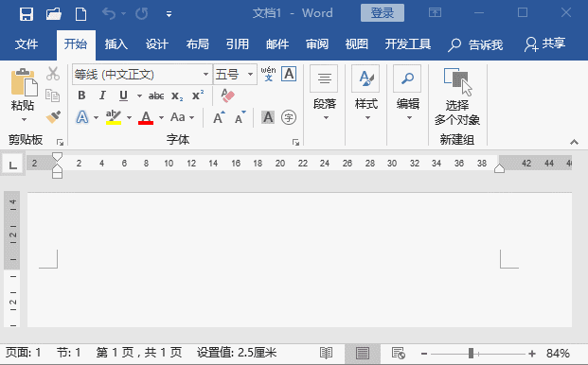This screenshot has width=588, height=365.
Task: Apply the yellow text highlight color
Action: click(114, 117)
